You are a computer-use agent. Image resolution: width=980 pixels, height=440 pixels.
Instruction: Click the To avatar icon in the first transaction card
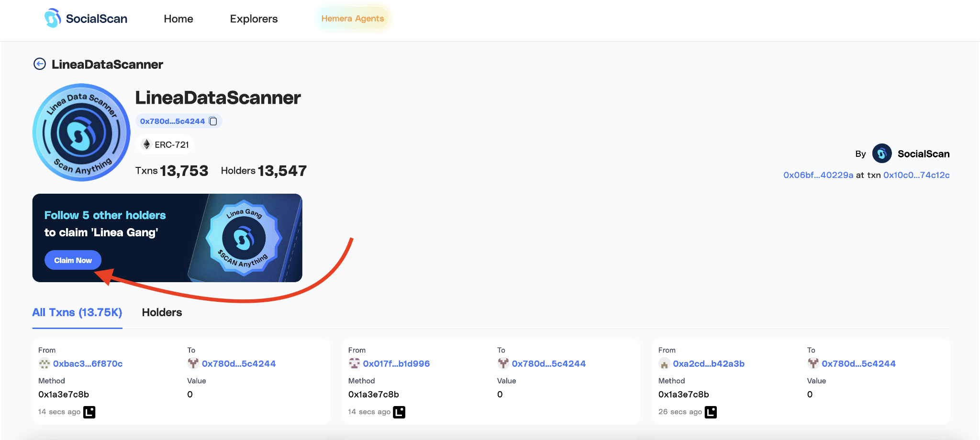tap(193, 363)
